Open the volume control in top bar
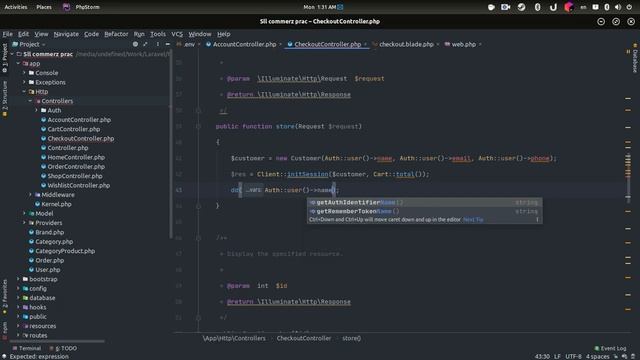Screen dimensions: 640x360 point(618,7)
